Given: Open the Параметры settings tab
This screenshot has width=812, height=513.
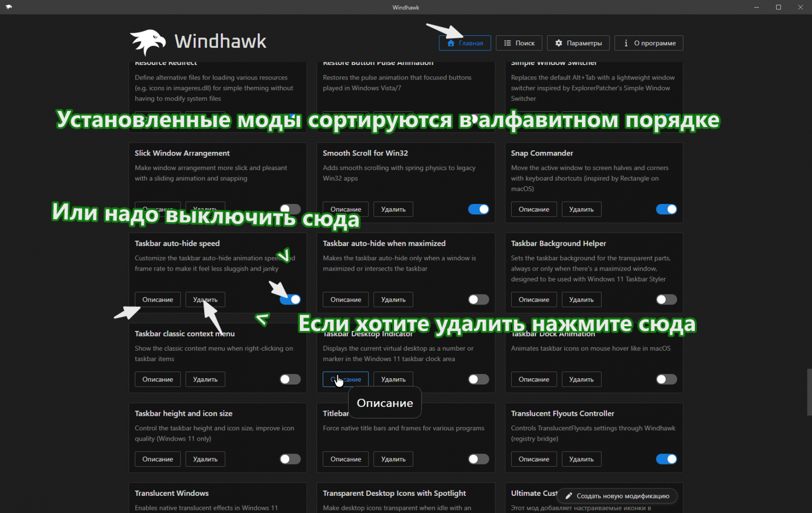Looking at the screenshot, I should [x=578, y=43].
